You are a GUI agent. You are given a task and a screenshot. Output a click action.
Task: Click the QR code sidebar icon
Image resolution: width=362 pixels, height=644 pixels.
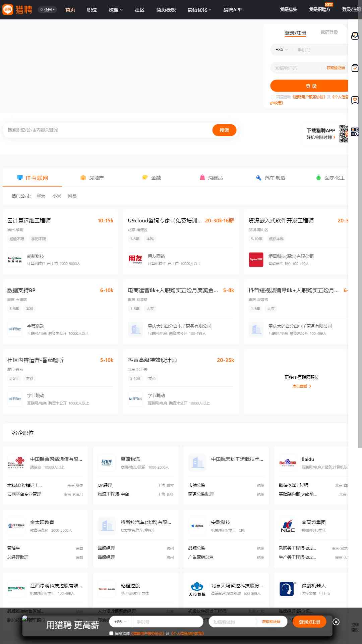point(355,132)
